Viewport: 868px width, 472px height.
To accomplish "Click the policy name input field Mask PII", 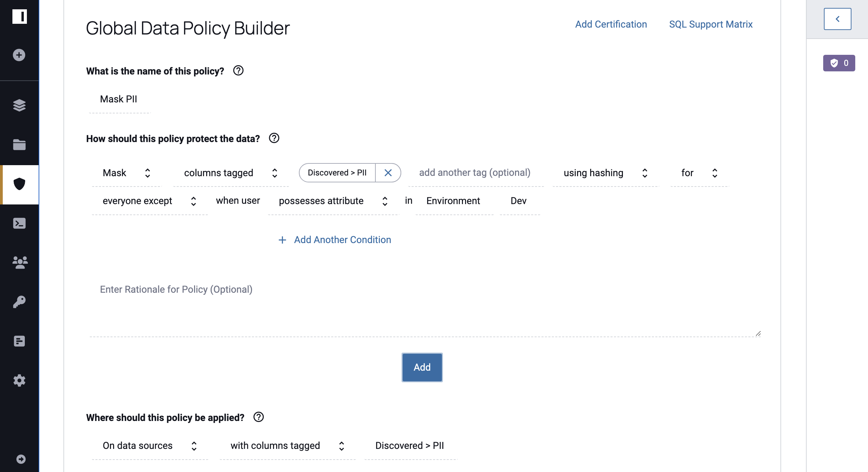I will click(x=119, y=98).
